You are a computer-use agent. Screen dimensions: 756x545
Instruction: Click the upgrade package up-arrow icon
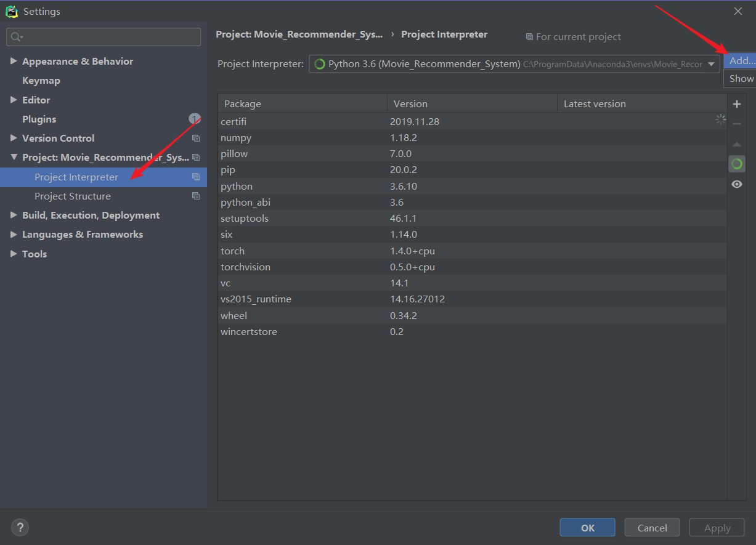736,144
